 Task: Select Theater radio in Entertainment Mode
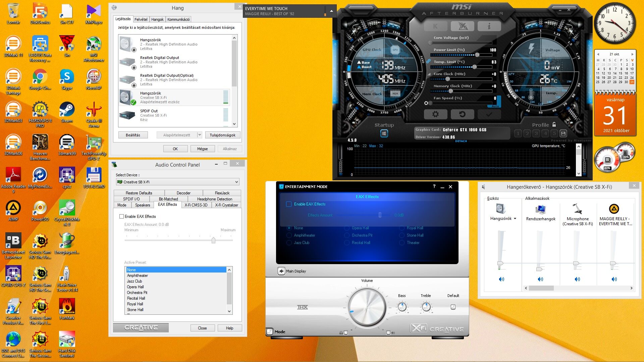point(402,243)
